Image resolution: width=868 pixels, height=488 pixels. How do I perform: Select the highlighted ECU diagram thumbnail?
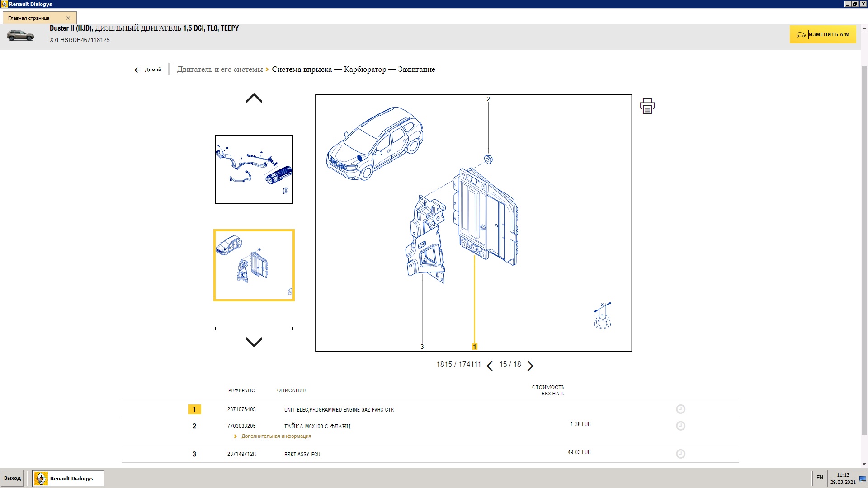click(x=254, y=265)
